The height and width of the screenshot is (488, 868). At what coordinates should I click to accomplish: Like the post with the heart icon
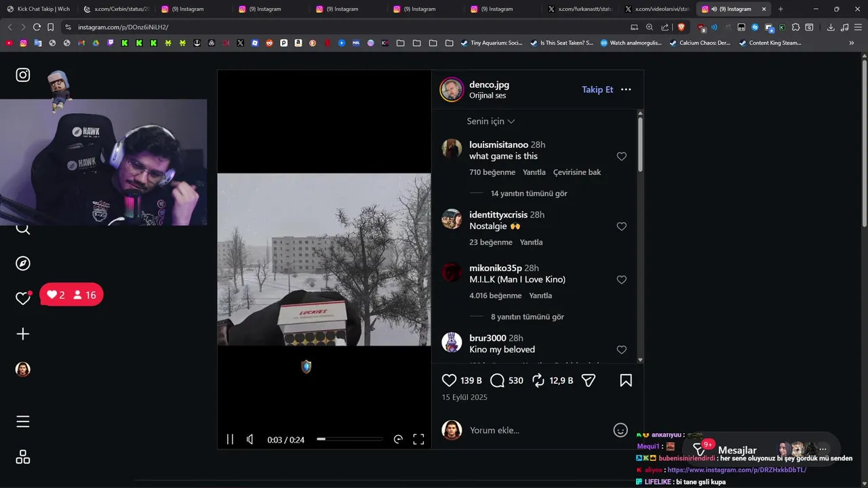tap(449, 381)
